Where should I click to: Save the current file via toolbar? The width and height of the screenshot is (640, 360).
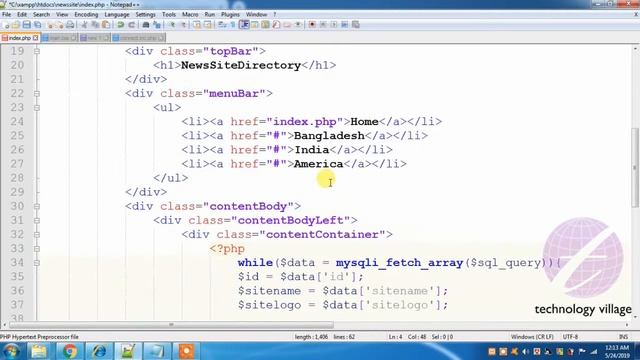point(27,25)
